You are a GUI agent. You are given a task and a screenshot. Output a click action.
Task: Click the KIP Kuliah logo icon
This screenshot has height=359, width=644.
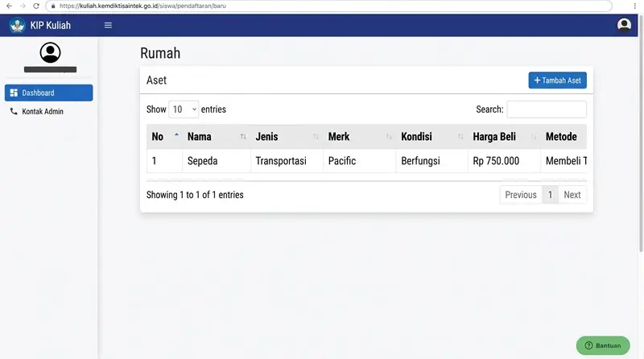point(17,26)
